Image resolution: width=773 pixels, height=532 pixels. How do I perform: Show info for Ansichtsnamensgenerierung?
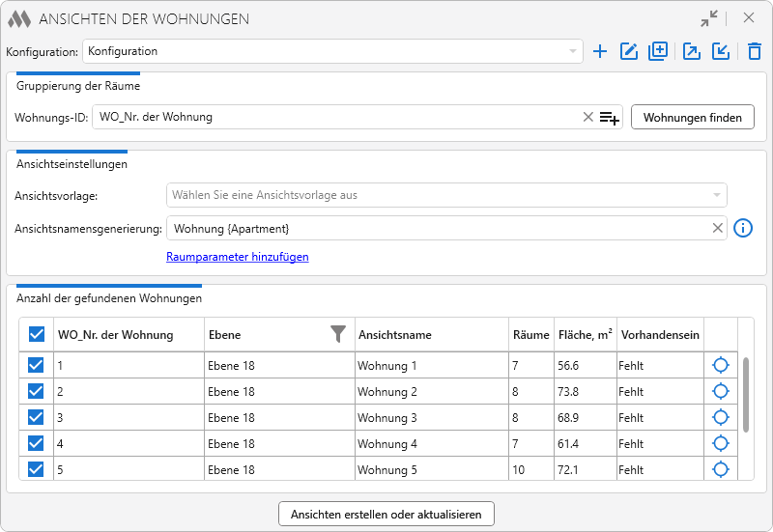742,228
